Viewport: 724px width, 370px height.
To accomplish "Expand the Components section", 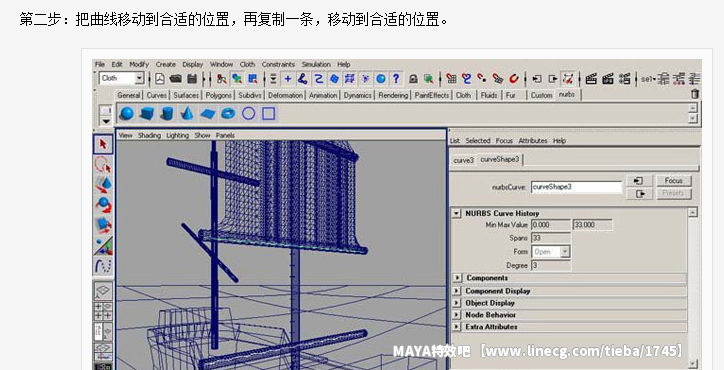I will [x=457, y=278].
